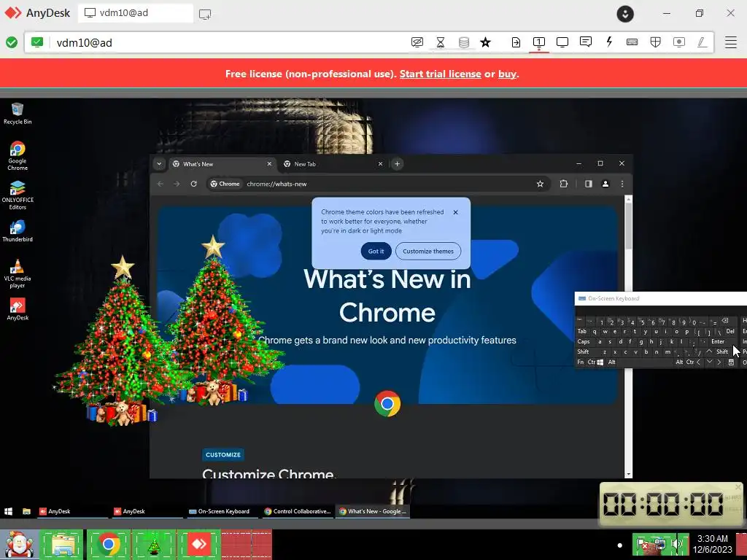The height and width of the screenshot is (560, 747).
Task: Open Chrome extensions puzzle icon
Action: tap(564, 184)
